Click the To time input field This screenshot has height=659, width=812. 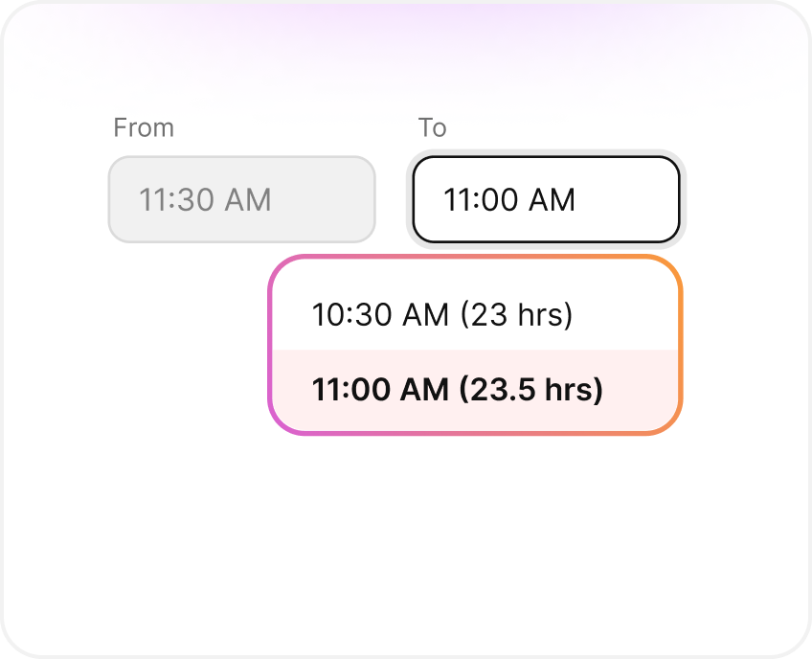coord(546,199)
